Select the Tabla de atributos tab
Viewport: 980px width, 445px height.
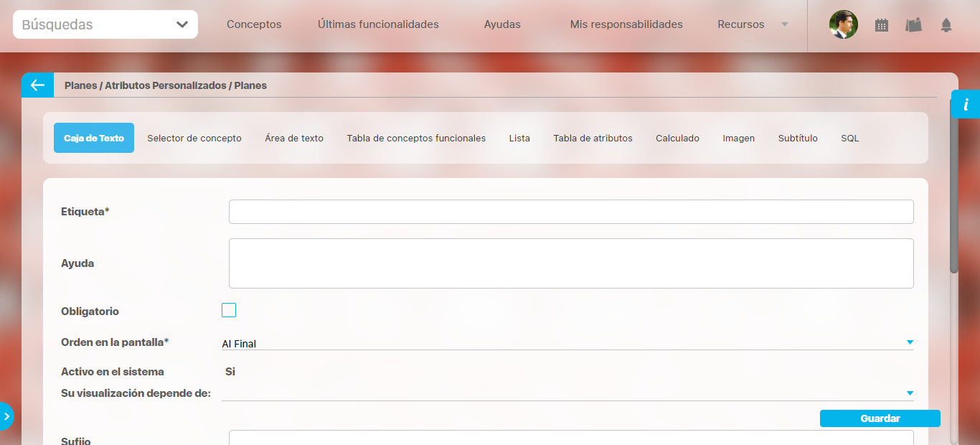[x=593, y=138]
